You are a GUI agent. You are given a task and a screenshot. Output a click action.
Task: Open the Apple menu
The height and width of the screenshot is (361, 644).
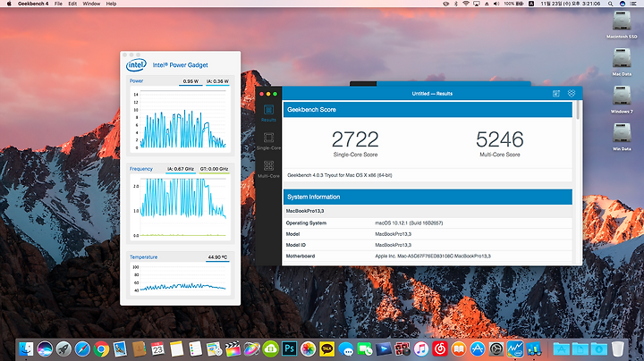coord(9,4)
